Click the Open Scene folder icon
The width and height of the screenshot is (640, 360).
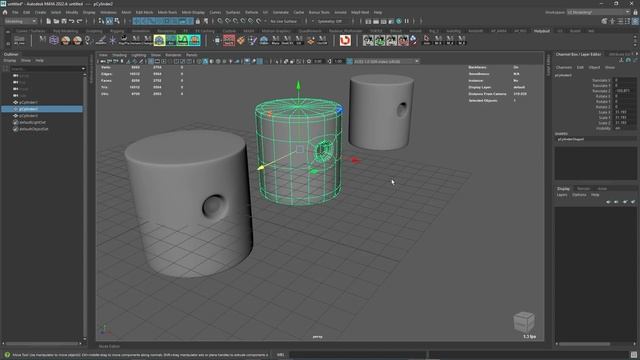[56, 21]
